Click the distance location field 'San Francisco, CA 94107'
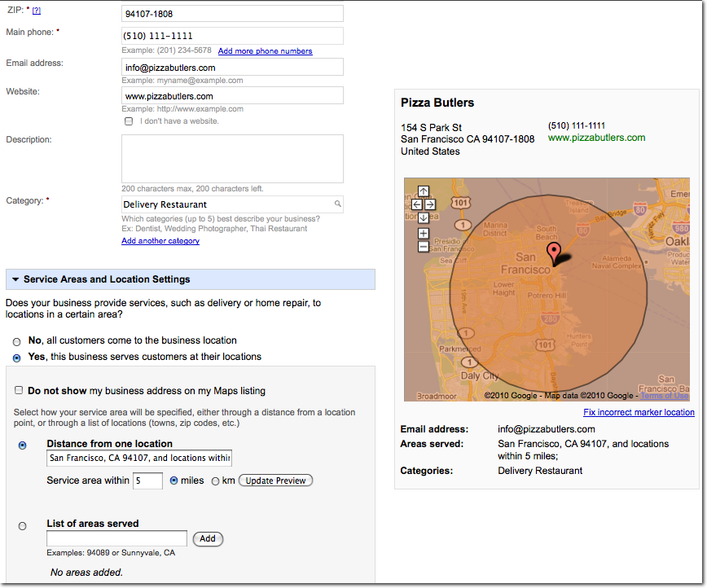The image size is (707, 588). [139, 459]
